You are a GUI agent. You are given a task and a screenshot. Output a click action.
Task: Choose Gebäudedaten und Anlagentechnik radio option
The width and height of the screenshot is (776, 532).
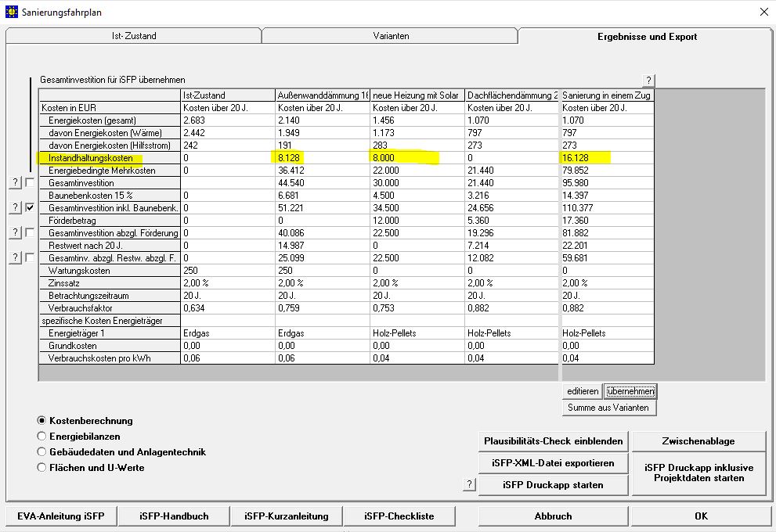coord(42,452)
